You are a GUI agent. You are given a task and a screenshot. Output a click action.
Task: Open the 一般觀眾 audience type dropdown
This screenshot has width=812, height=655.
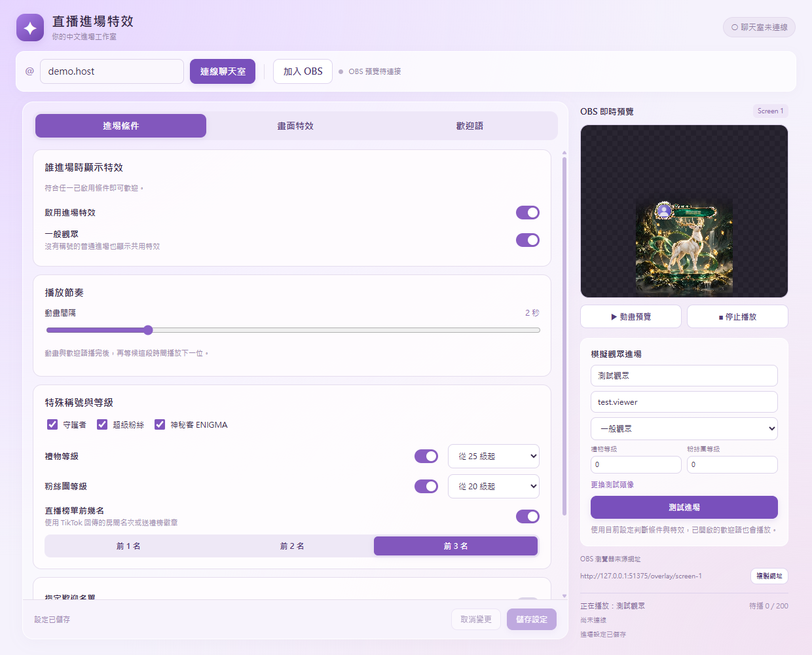pyautogui.click(x=684, y=428)
